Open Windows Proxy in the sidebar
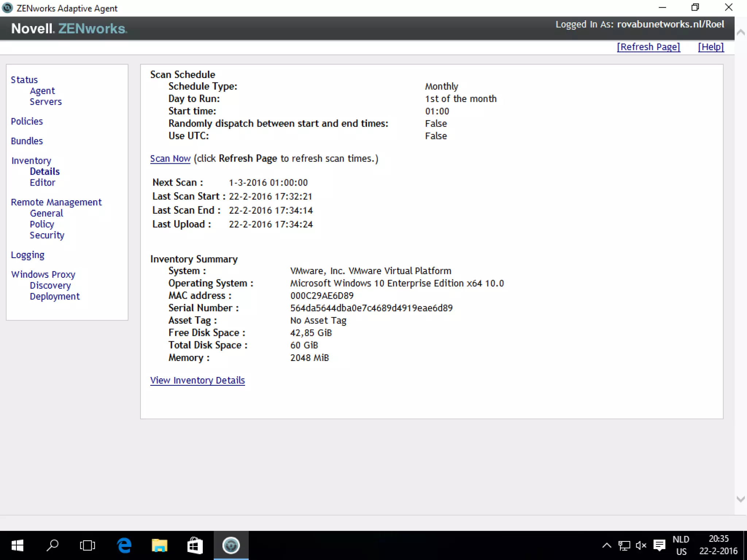This screenshot has width=747, height=560. (x=43, y=275)
